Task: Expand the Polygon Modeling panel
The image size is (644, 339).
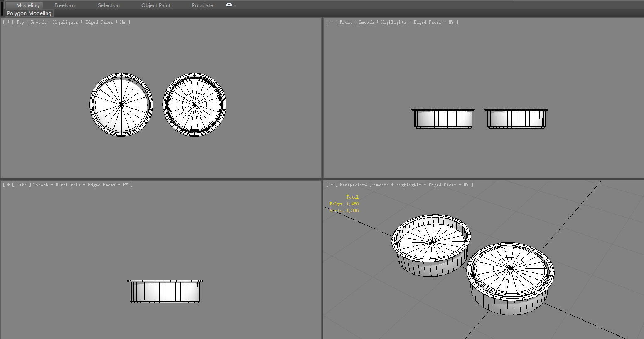Action: tap(29, 13)
